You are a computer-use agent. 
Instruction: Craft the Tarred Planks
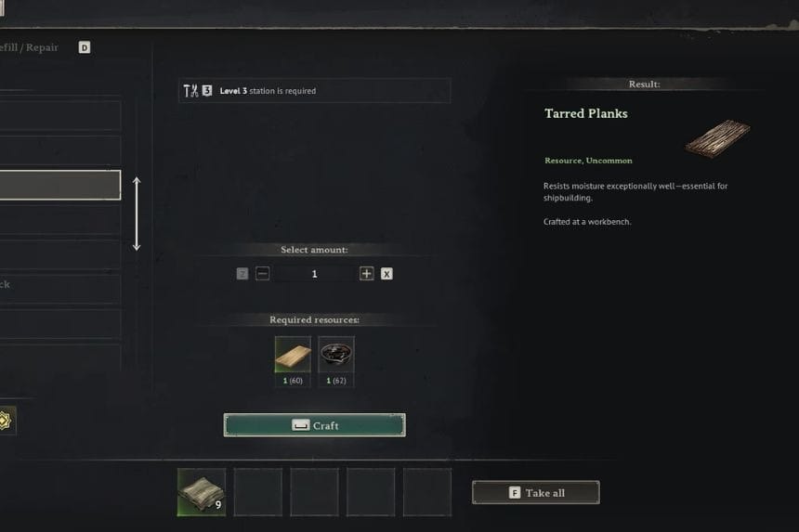(x=314, y=425)
